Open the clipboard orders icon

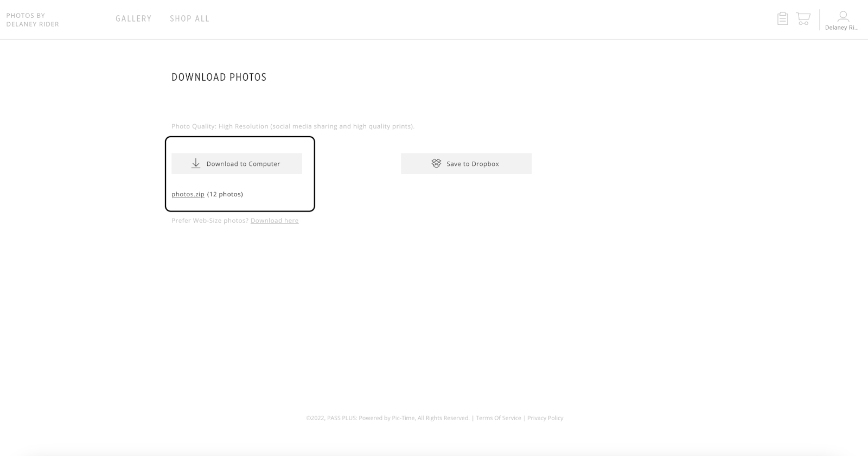tap(782, 18)
